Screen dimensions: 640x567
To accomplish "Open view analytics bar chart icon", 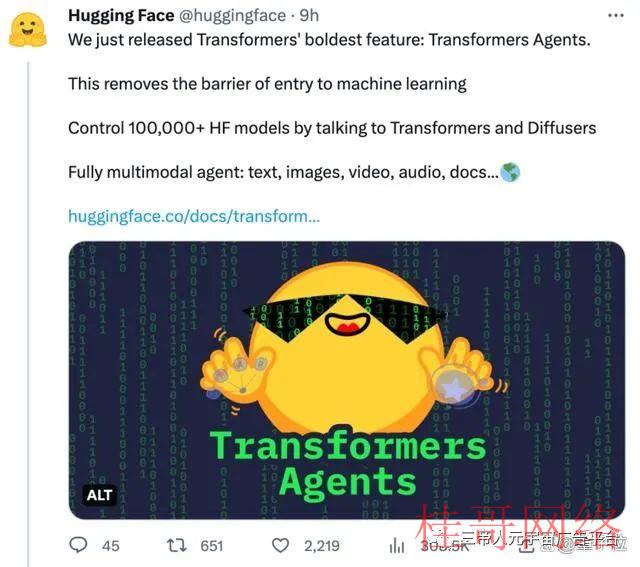I will 396,546.
